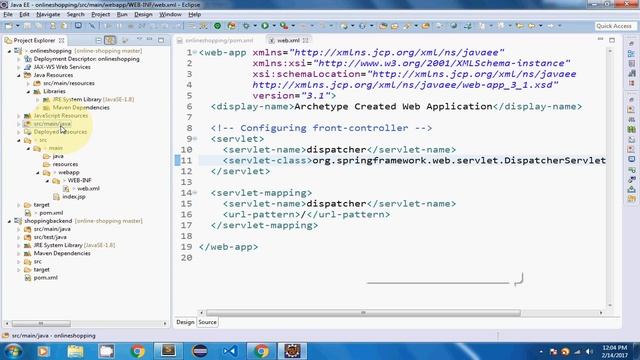This screenshot has height=360, width=640.
Task: Select the resources folder under main
Action: pyautogui.click(x=65, y=164)
